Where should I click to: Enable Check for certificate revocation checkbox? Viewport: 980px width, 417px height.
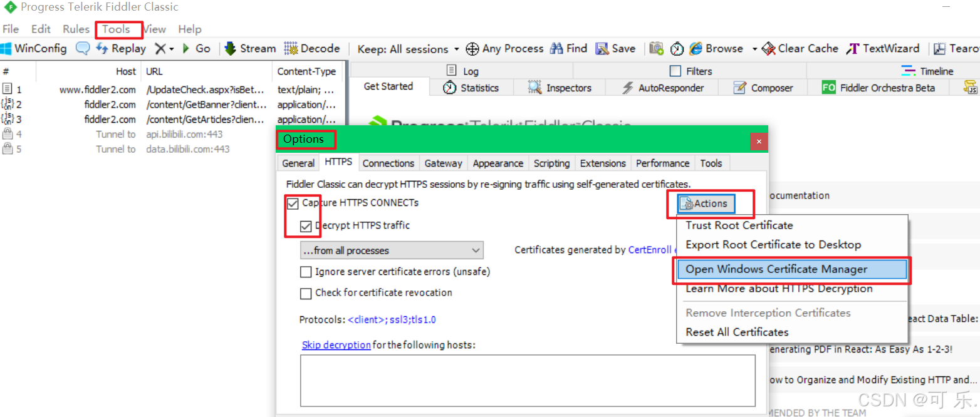pyautogui.click(x=306, y=293)
